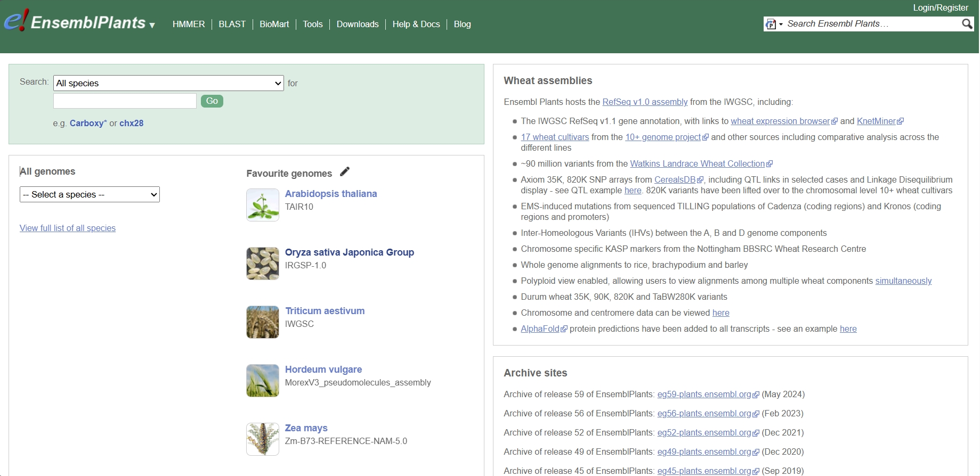Click external-link icon next to KnetMiner
980x476 pixels.
tap(901, 121)
